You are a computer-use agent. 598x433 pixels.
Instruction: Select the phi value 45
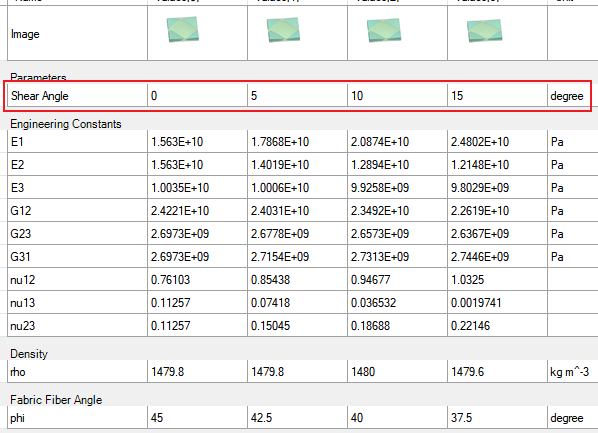coord(157,418)
